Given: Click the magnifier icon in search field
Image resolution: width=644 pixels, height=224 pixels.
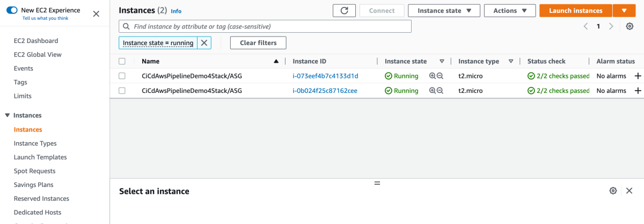Looking at the screenshot, I should [126, 26].
